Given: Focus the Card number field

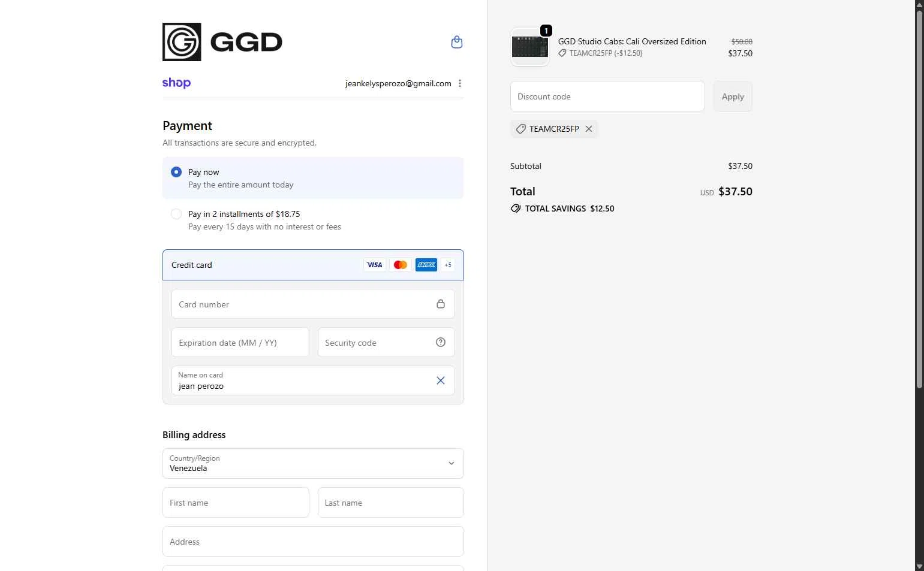Looking at the screenshot, I should [313, 304].
